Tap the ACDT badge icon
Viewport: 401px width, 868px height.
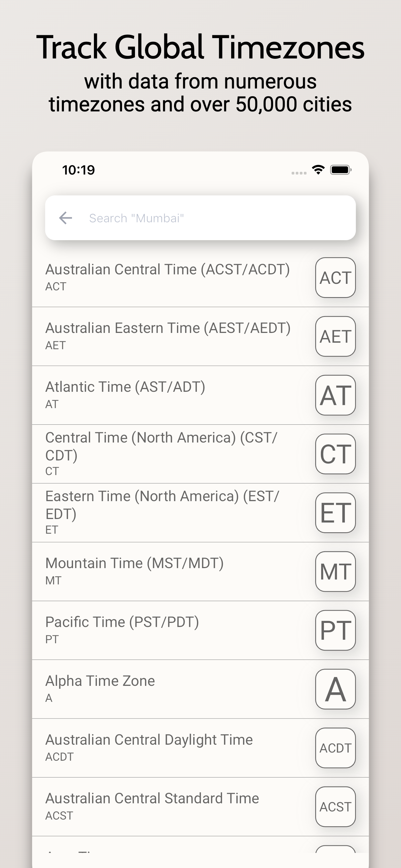click(x=335, y=748)
